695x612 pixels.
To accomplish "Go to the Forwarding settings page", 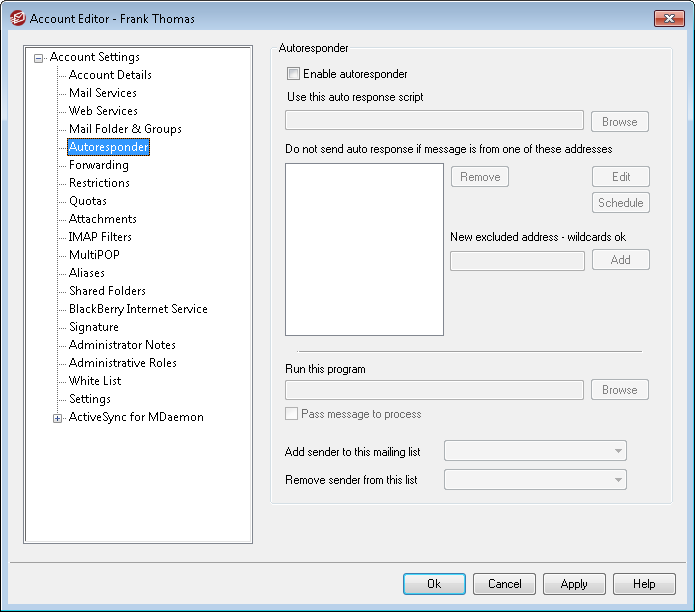I will pos(98,165).
